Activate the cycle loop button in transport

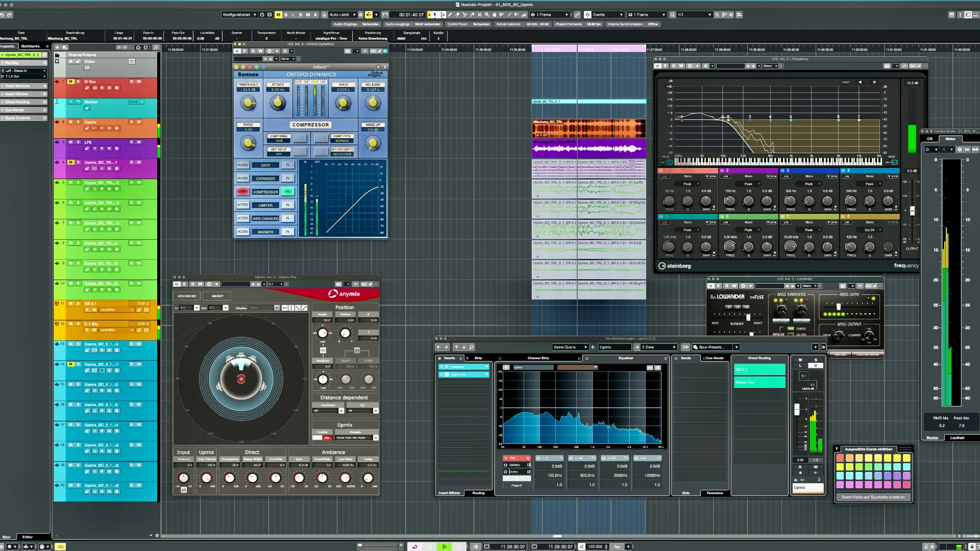[414, 546]
